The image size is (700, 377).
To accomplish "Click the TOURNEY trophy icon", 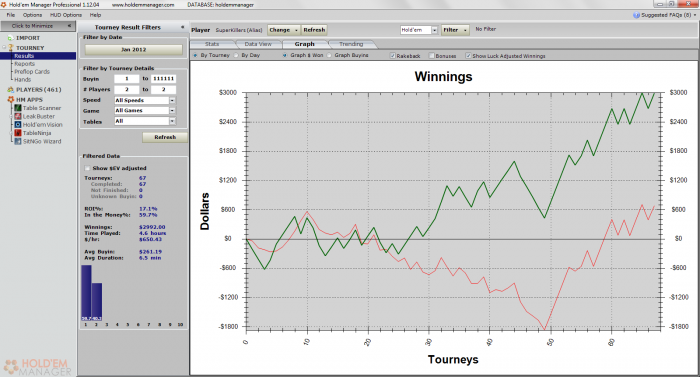I will 10,48.
